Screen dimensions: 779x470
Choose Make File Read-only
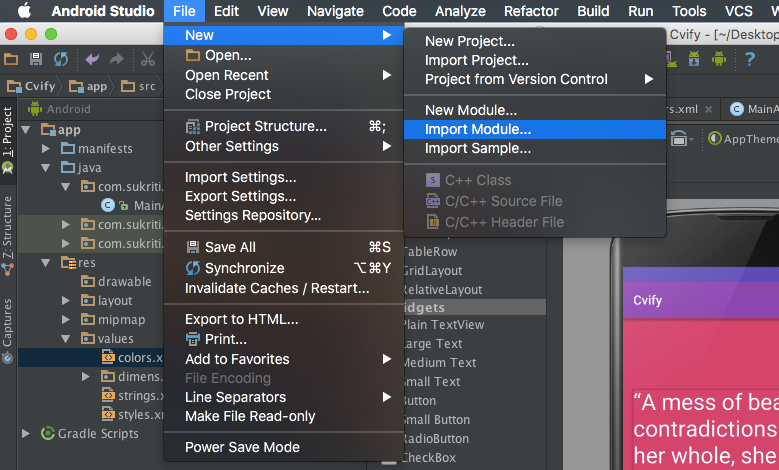click(283, 416)
